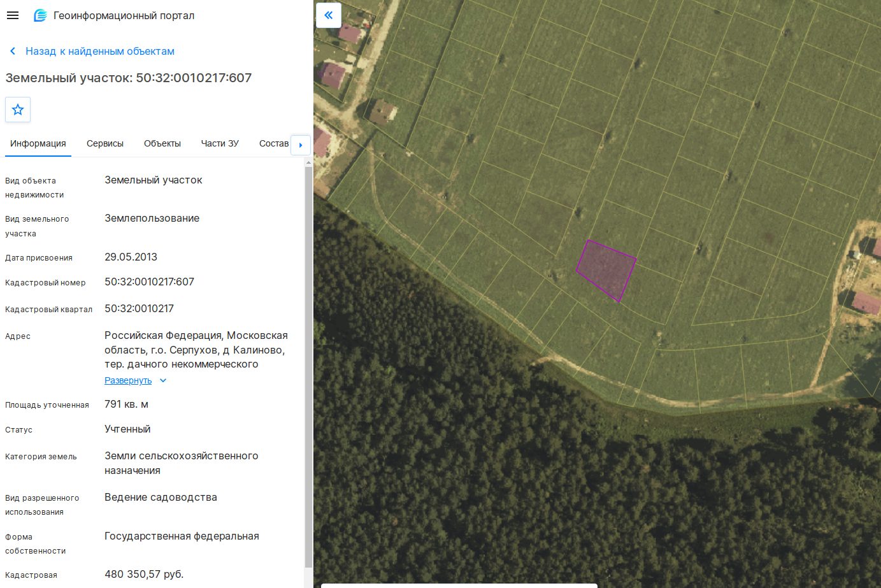Click the area value 791 кв. м
881x588 pixels.
[x=126, y=404]
